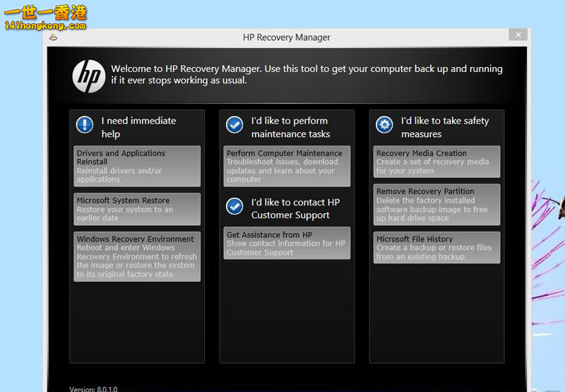
Task: Click "I'd like to perform maintenance tasks" heading
Action: point(290,127)
